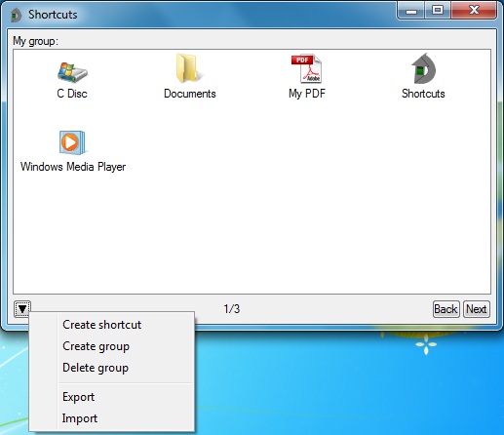The image size is (504, 435).
Task: Select Create group menu entry
Action: coord(112,346)
